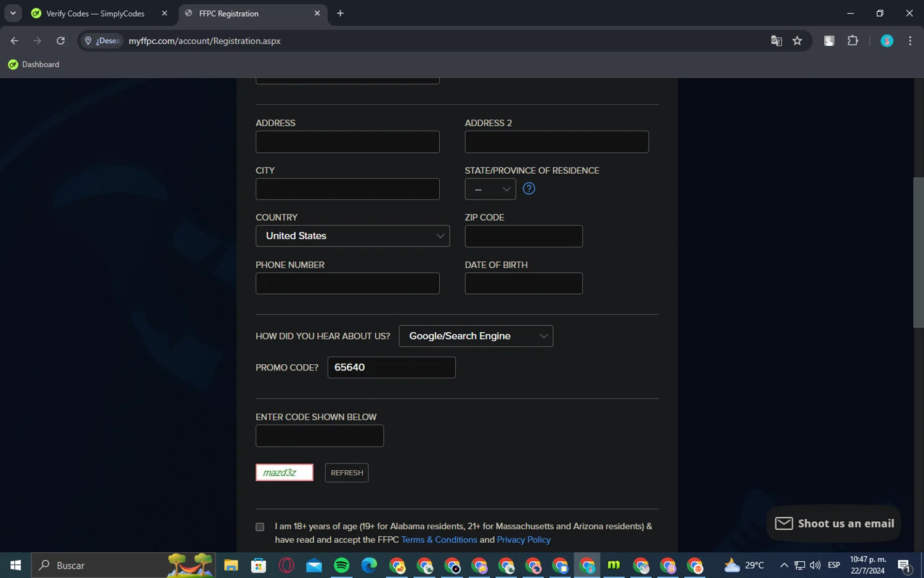The width and height of the screenshot is (924, 578).
Task: Click the captcha REFRESH button
Action: coord(347,473)
